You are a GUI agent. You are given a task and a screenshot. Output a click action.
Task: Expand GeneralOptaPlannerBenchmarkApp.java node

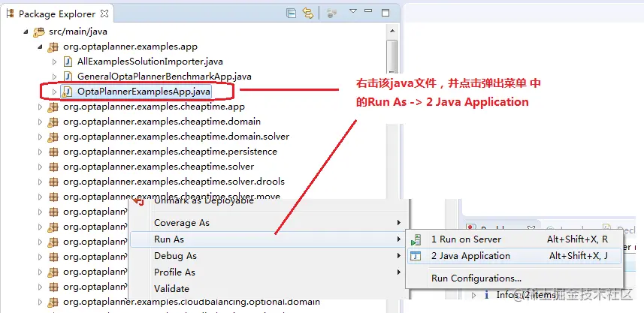click(x=54, y=77)
